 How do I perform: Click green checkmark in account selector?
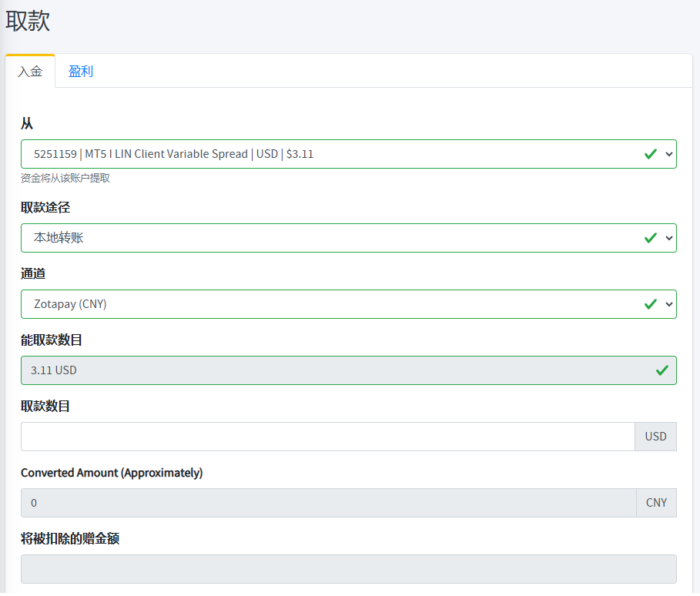pos(651,155)
